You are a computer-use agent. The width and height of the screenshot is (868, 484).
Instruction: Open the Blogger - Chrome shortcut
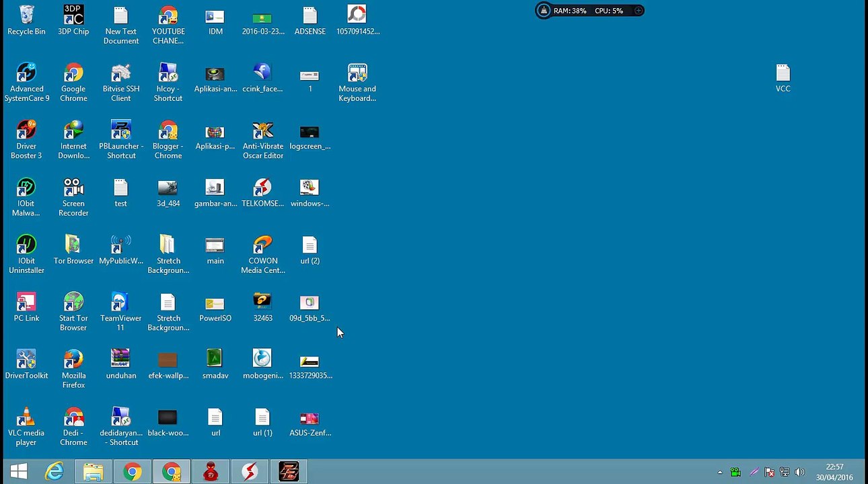pyautogui.click(x=168, y=139)
